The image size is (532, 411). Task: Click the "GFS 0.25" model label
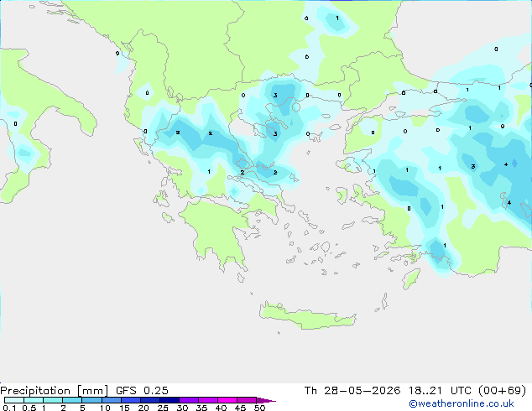142,391
